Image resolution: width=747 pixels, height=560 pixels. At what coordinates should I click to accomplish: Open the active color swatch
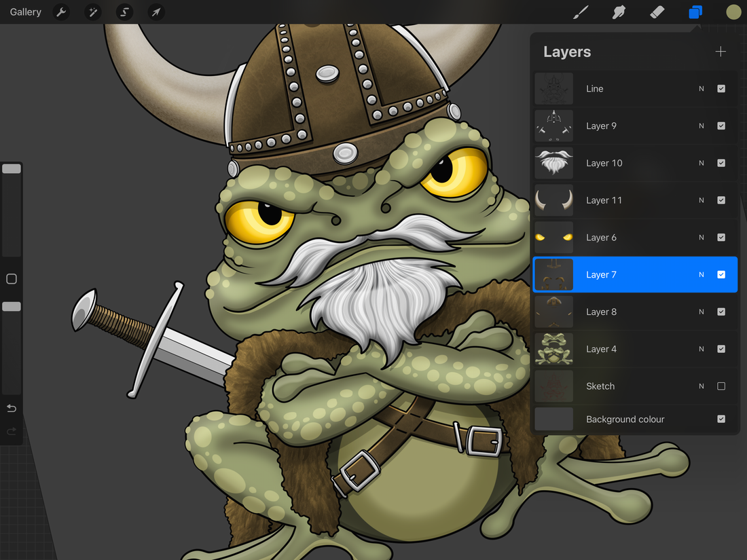click(733, 12)
